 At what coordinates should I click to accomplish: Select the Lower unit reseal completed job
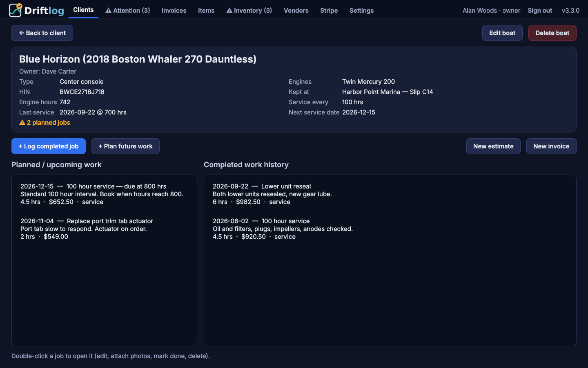pyautogui.click(x=390, y=194)
